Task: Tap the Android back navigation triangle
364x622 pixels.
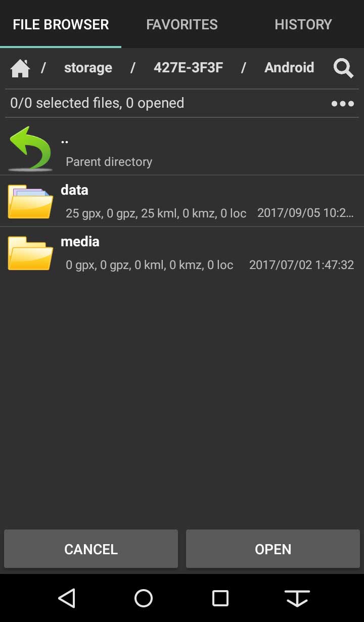Action: [67, 598]
